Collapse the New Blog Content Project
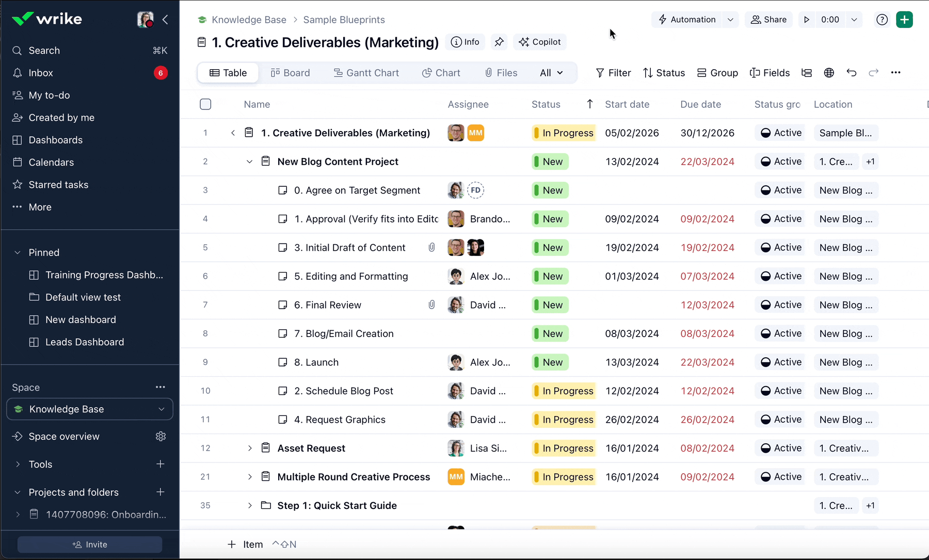This screenshot has width=929, height=560. [250, 162]
